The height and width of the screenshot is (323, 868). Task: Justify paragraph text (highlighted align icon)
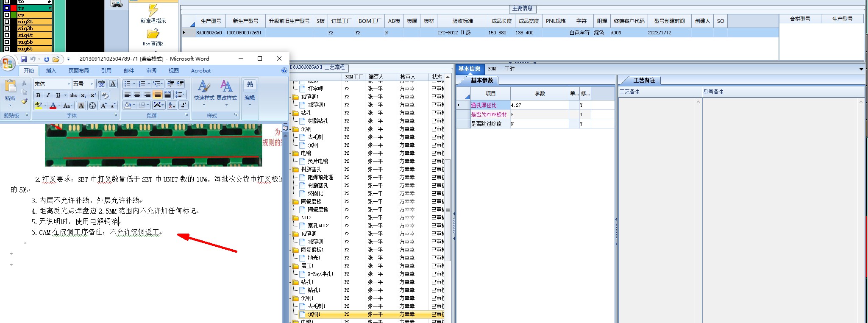pyautogui.click(x=158, y=95)
